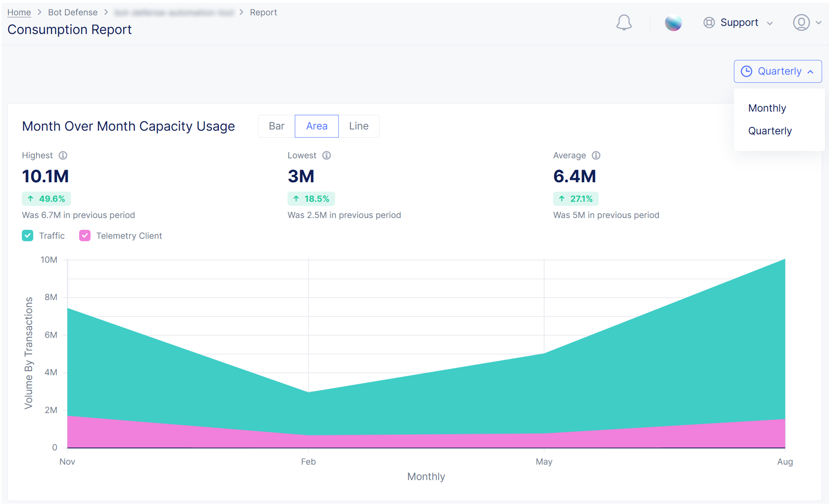The height and width of the screenshot is (504, 829).
Task: Uncheck the Traffic checkbox
Action: point(28,235)
